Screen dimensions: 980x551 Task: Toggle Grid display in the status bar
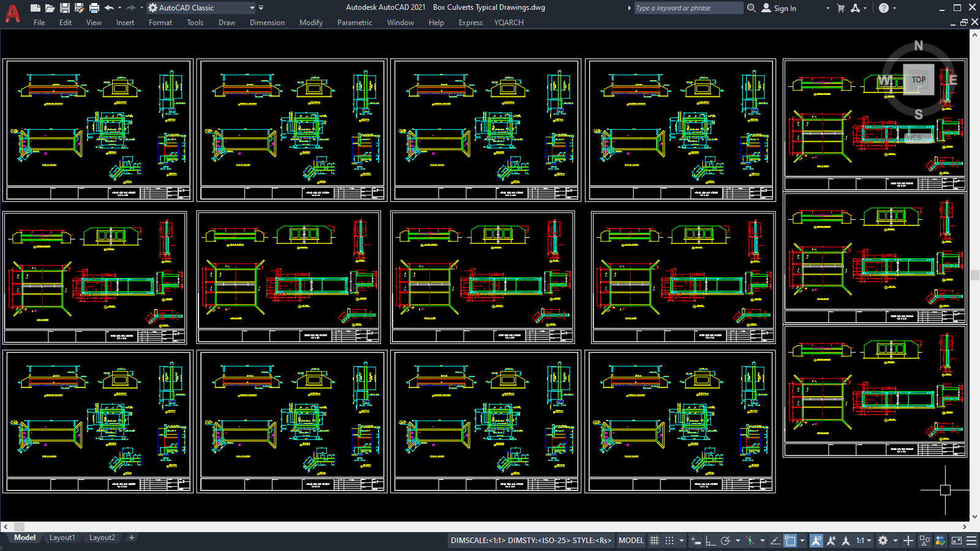pyautogui.click(x=654, y=541)
